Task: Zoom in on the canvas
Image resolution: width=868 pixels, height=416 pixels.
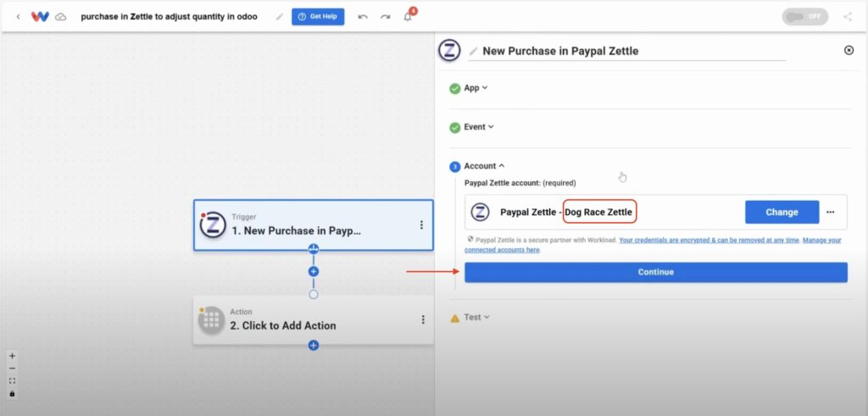Action: coord(12,356)
